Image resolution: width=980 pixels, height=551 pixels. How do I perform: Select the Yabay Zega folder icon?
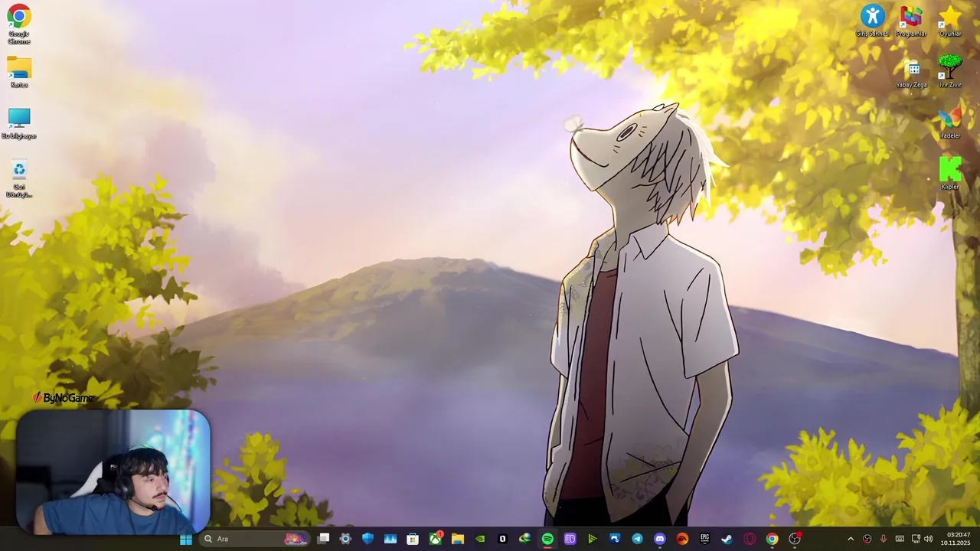point(911,74)
